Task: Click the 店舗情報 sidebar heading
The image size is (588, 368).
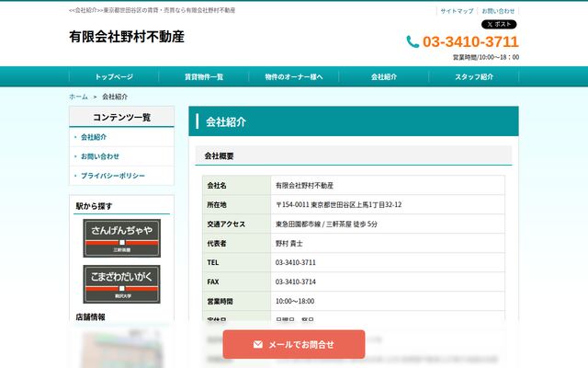Action: [90, 316]
